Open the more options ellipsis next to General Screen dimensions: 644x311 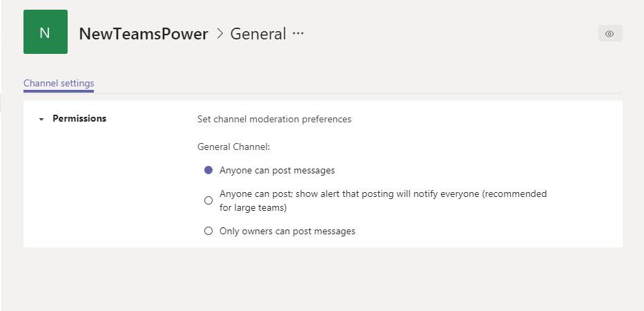tap(298, 33)
